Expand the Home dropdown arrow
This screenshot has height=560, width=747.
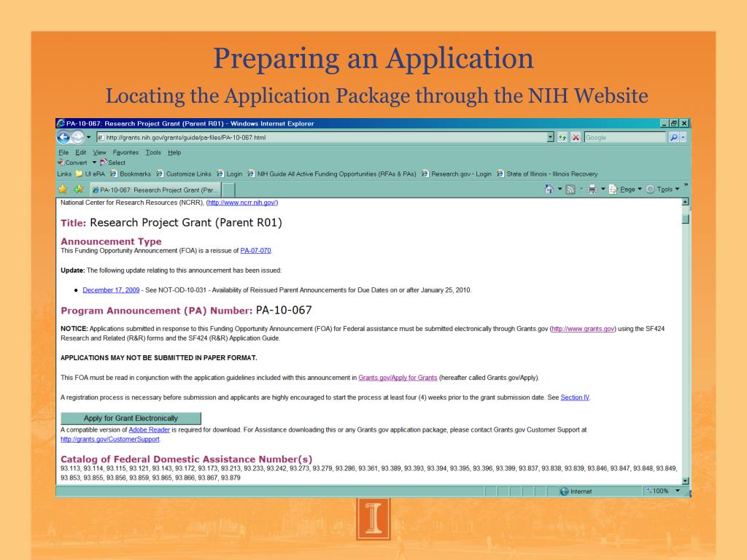(560, 189)
